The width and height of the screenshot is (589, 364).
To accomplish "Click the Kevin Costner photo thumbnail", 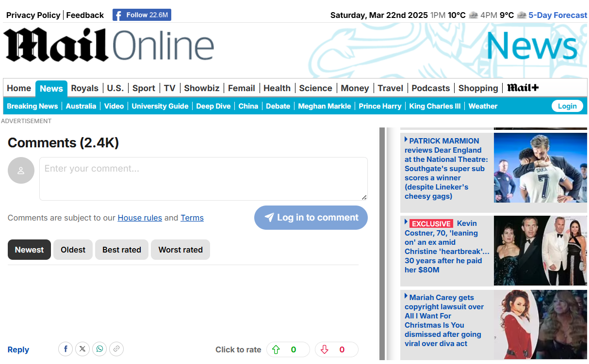I will pos(540,251).
